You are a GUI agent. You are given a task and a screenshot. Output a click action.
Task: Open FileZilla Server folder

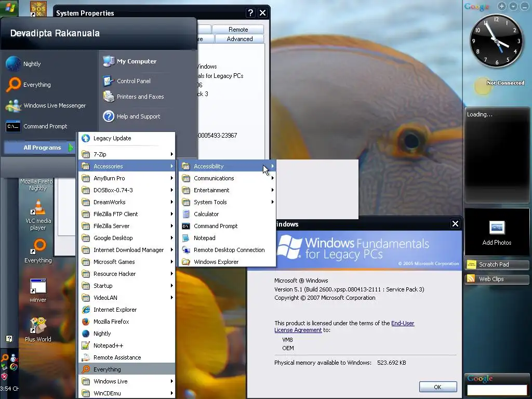point(127,226)
